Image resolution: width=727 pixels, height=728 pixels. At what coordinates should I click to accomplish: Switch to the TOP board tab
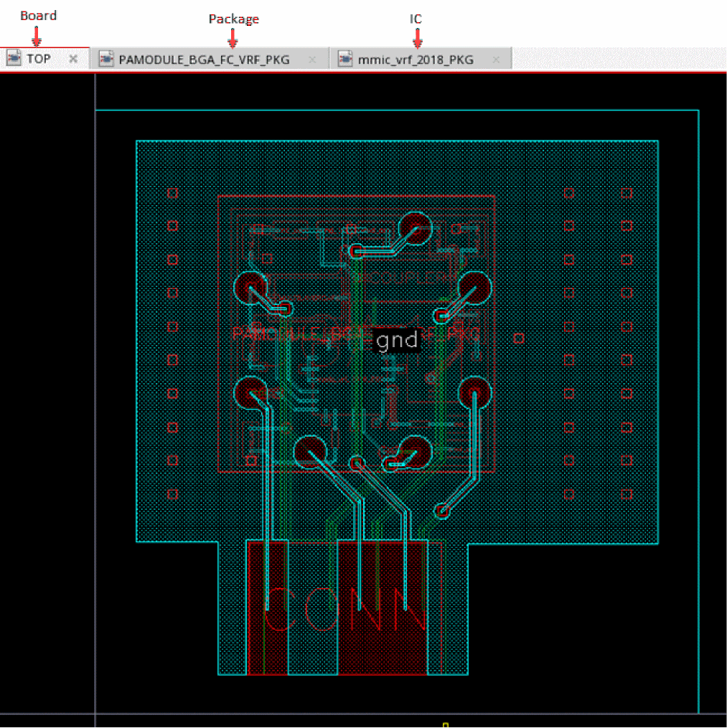[x=39, y=59]
